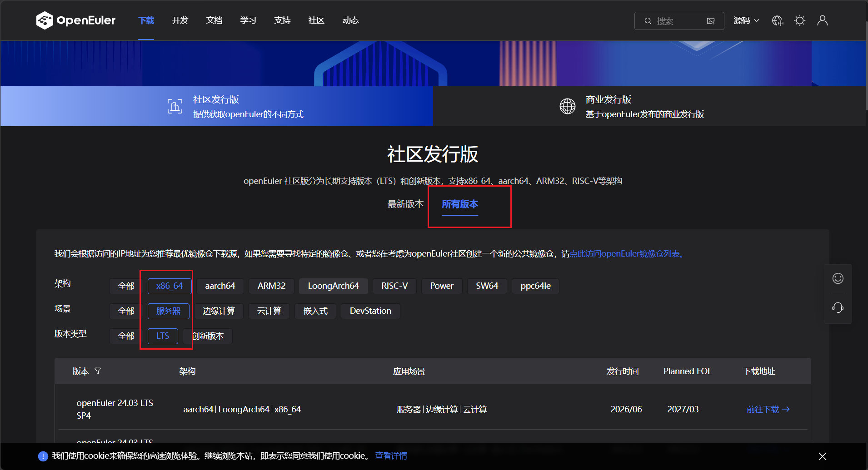Image resolution: width=868 pixels, height=470 pixels.
Task: Click the search magnifier icon
Action: (x=648, y=21)
